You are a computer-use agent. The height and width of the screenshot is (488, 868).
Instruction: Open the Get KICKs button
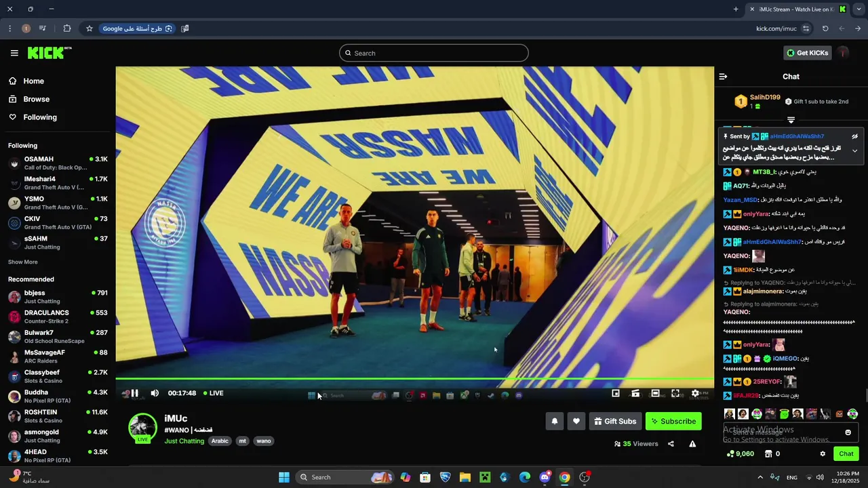point(807,53)
